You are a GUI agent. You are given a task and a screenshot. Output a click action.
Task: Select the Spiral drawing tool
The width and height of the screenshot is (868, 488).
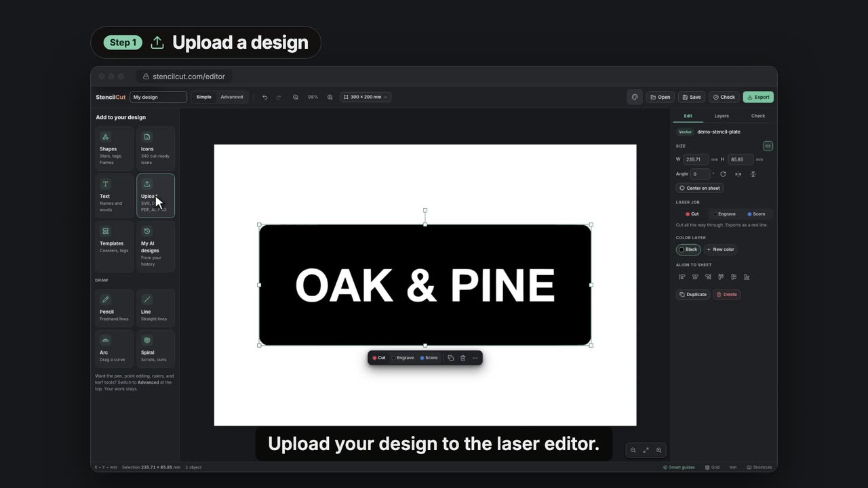click(156, 348)
